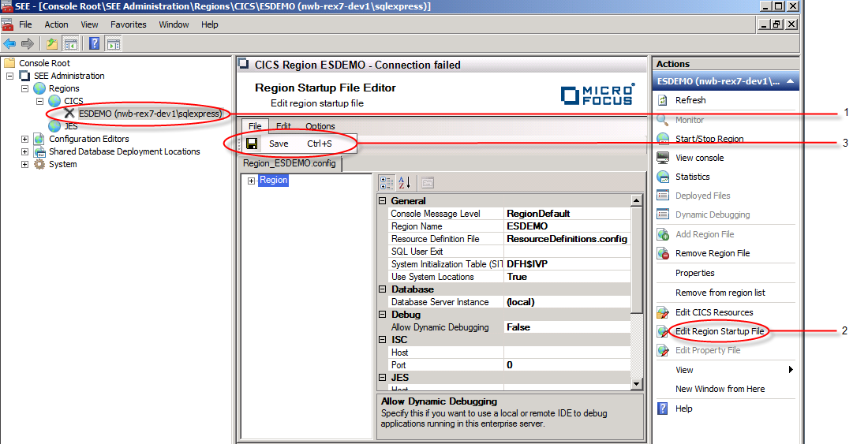868x444 pixels.
Task: Click the Save floppy disk icon
Action: point(251,144)
